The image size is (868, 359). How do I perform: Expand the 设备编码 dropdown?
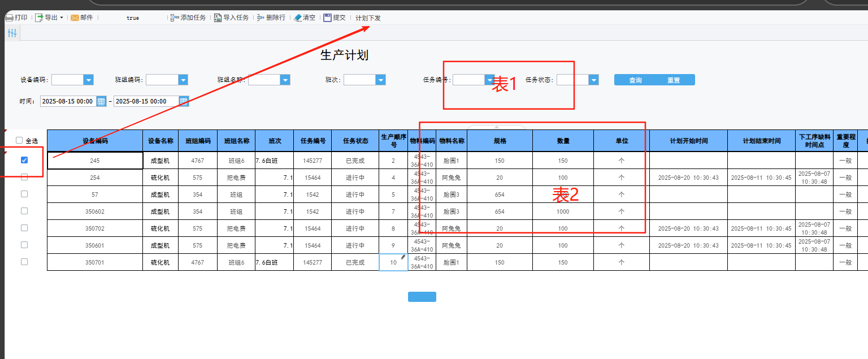[x=89, y=80]
